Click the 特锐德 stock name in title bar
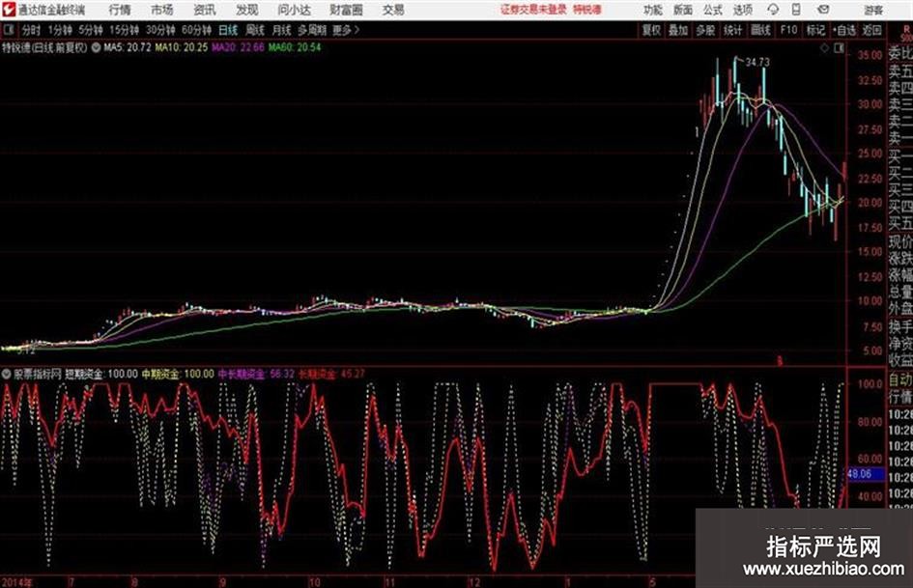Viewport: 913px width, 588px height. click(x=587, y=10)
